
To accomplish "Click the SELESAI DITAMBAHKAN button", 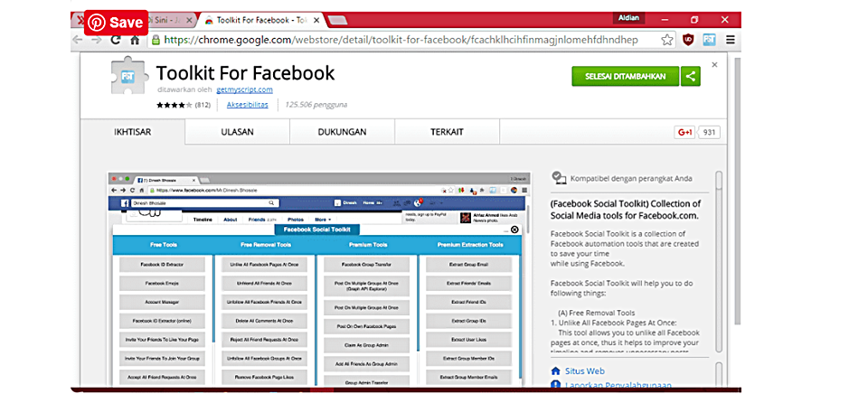I will tap(625, 77).
